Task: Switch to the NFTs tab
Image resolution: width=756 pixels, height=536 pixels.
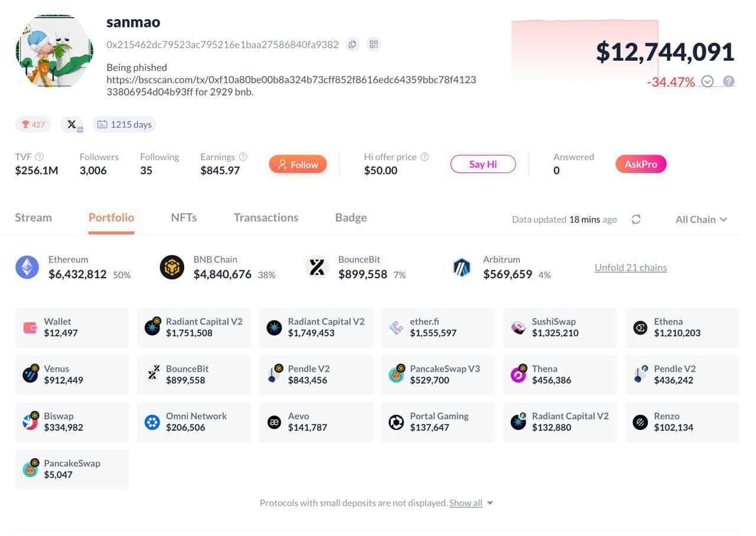Action: pyautogui.click(x=184, y=217)
